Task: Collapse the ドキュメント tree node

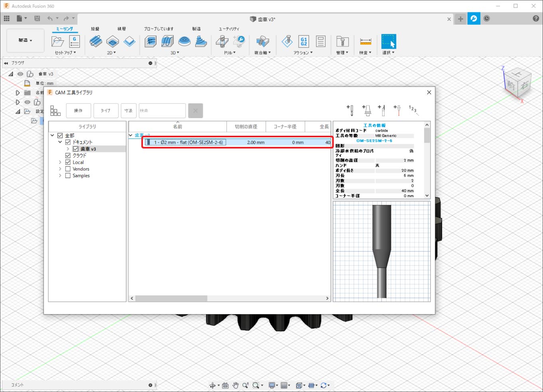Action: tap(60, 142)
